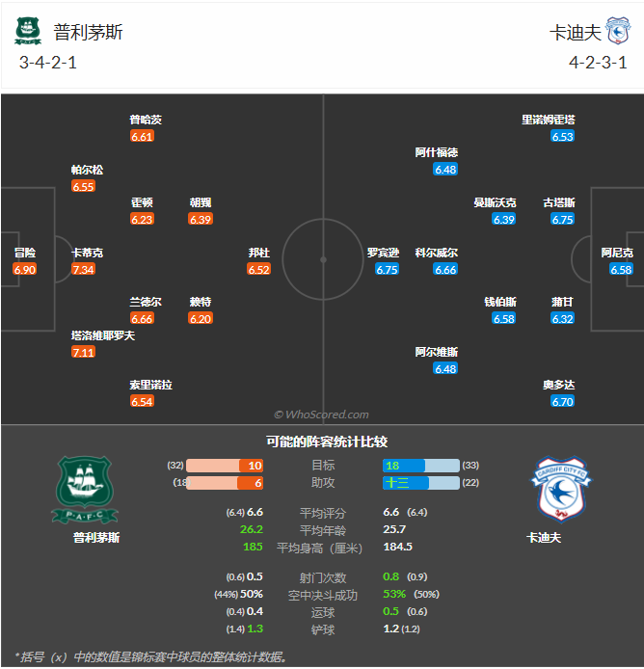Click the 6.53 rating badge
Viewport: 644px width, 669px height.
563,137
